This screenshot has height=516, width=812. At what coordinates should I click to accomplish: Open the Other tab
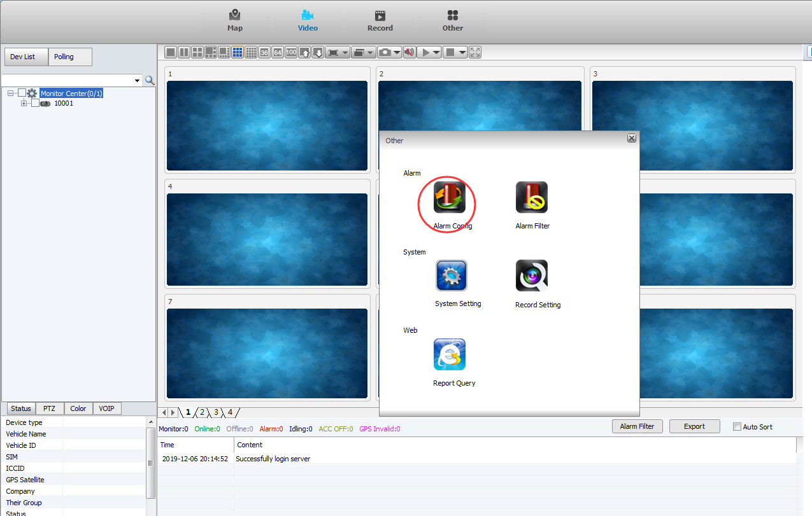tap(453, 20)
